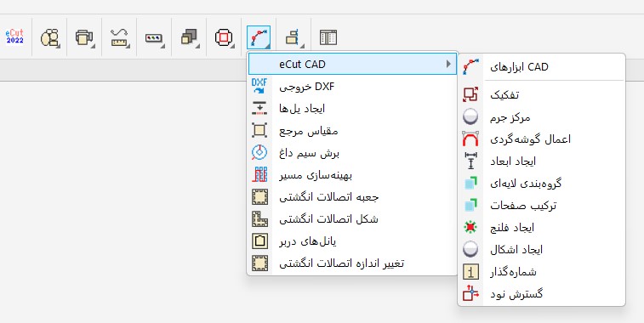
Task: Select «ترکیب صفحات» combine pages entry
Action: coord(542,205)
